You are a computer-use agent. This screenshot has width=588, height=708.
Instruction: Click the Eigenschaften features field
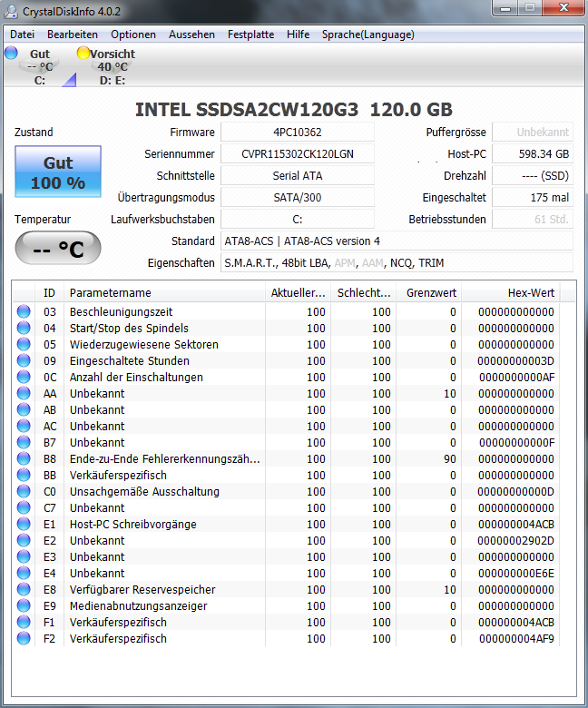(x=397, y=263)
